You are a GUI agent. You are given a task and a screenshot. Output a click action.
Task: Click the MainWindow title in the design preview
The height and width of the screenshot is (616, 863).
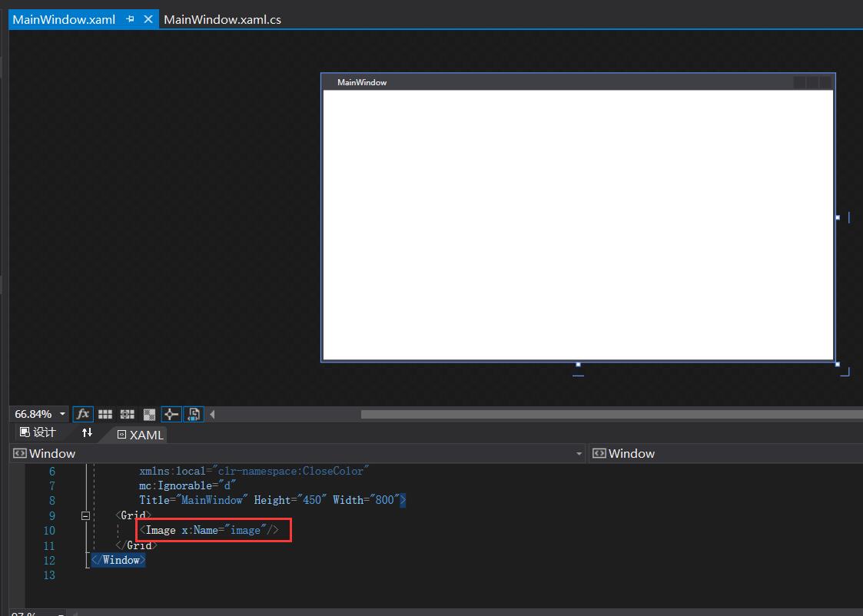(x=362, y=82)
